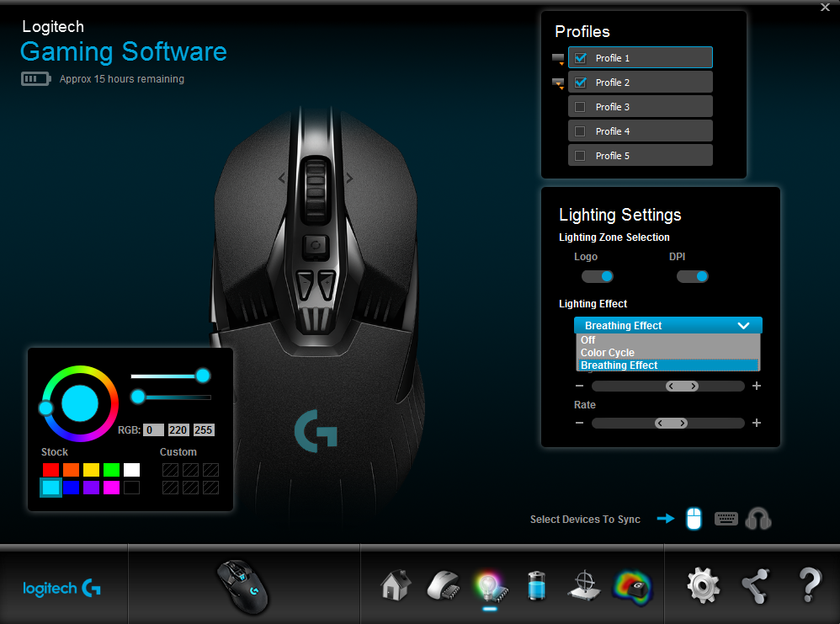
Task: Pick the orange stock color swatch
Action: click(72, 470)
